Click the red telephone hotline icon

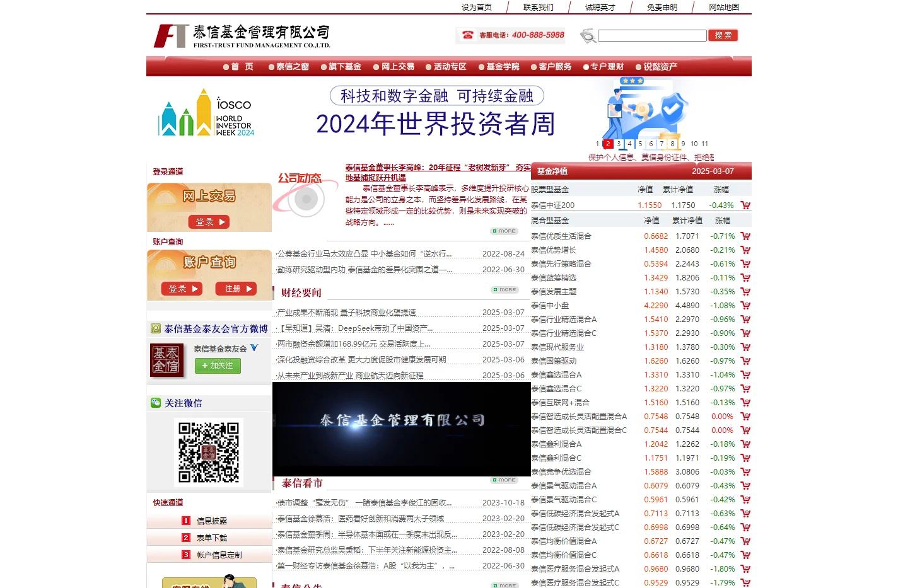pyautogui.click(x=467, y=35)
